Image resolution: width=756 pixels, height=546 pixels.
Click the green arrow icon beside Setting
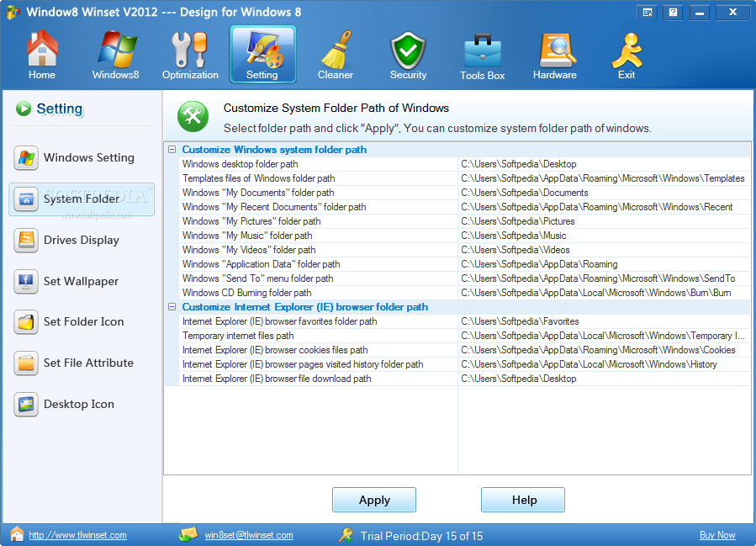pyautogui.click(x=24, y=109)
